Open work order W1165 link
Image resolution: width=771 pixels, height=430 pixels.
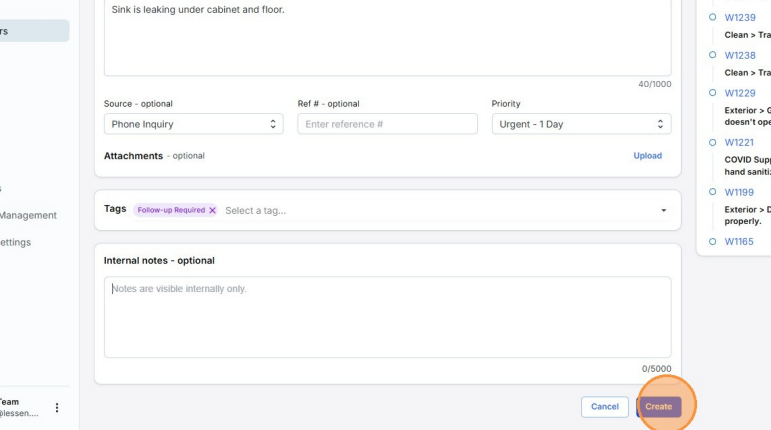point(740,242)
